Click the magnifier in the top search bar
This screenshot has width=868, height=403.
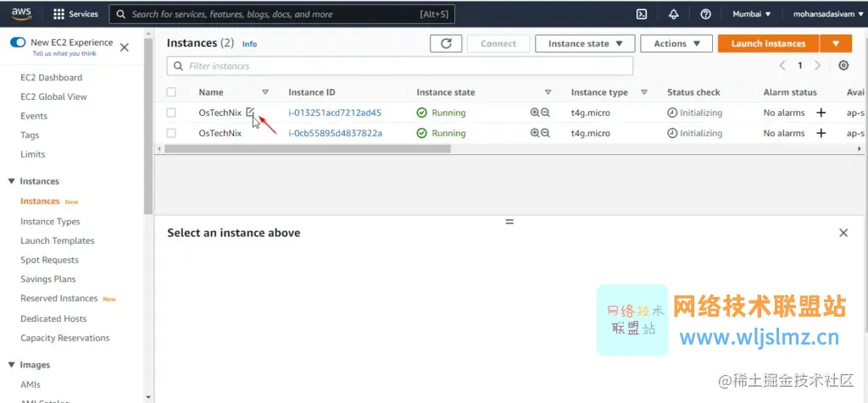(120, 14)
